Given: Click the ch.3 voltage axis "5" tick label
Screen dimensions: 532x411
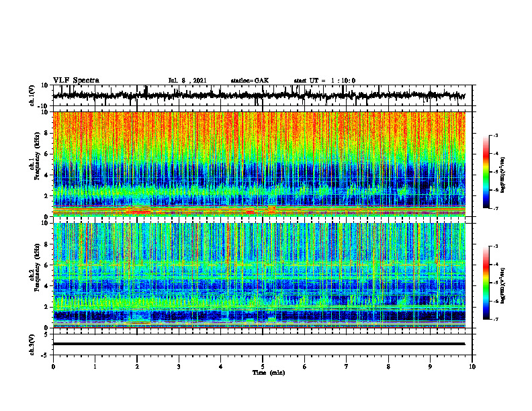Looking at the screenshot, I should [x=47, y=334].
